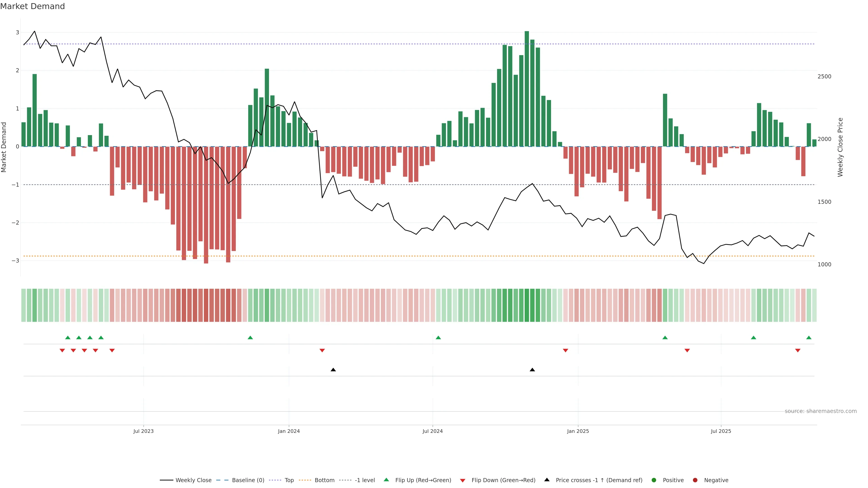Click the green flip-up marker near Jul 2024
Viewport: 868px width, 488px height.
click(438, 338)
